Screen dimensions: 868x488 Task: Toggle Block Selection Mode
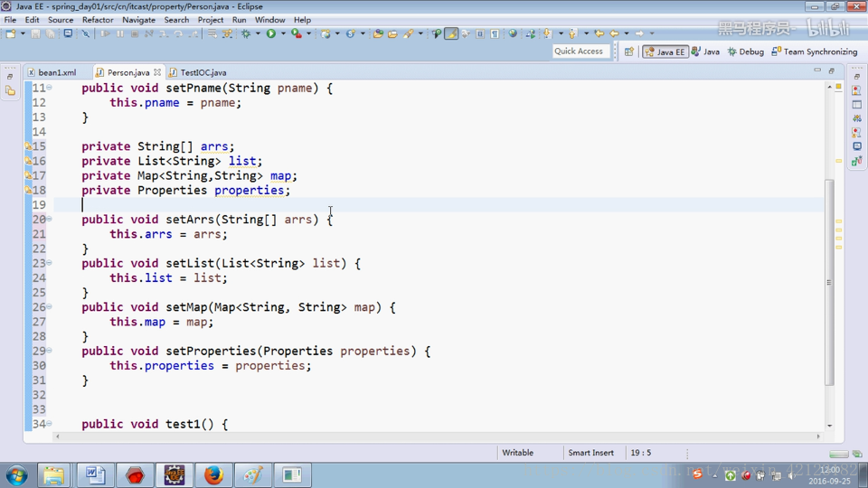(480, 34)
